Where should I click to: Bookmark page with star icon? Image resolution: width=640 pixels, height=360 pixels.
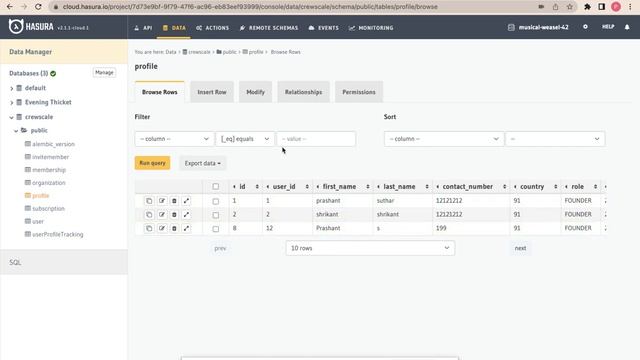570,7
